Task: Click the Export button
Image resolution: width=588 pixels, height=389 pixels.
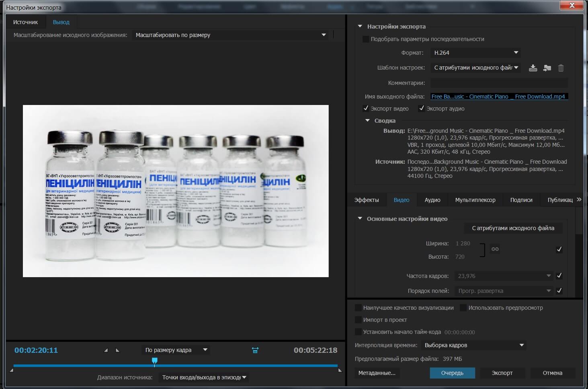Action: coord(502,373)
